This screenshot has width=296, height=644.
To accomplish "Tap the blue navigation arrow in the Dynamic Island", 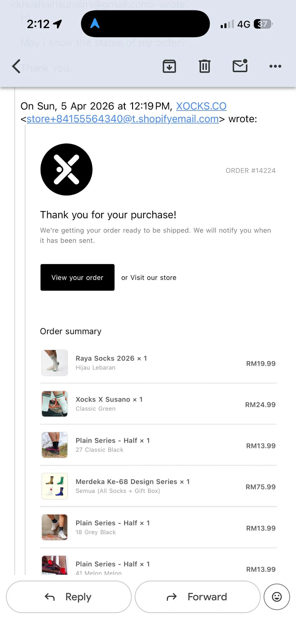I will (95, 23).
